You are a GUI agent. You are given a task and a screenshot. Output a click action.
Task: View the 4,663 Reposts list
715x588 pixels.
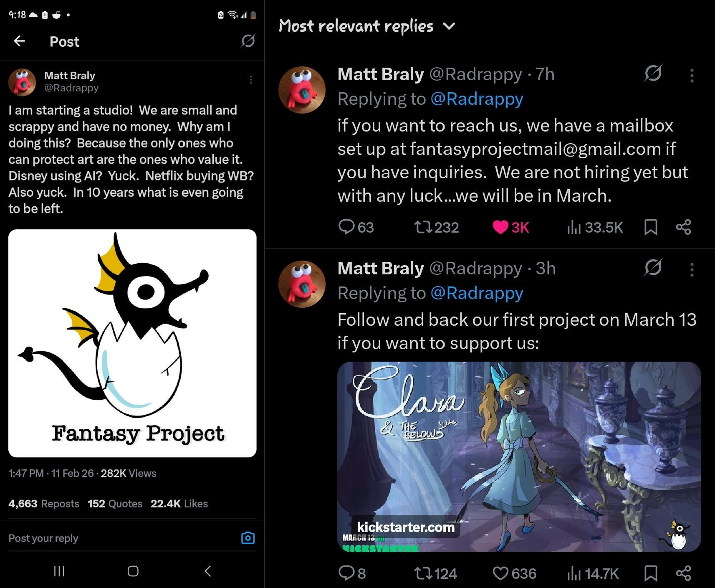[44, 504]
